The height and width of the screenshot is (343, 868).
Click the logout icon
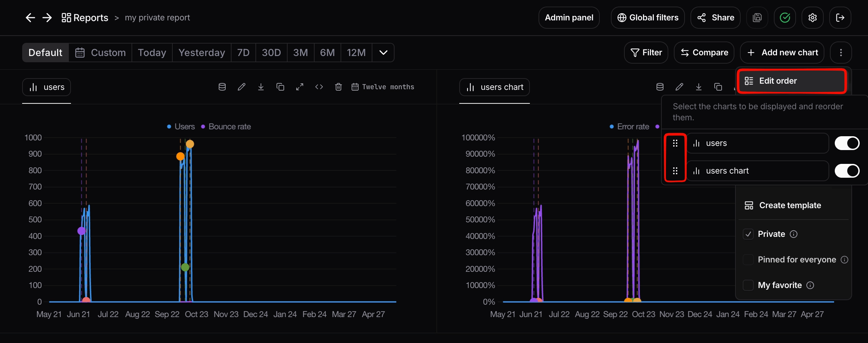tap(840, 18)
